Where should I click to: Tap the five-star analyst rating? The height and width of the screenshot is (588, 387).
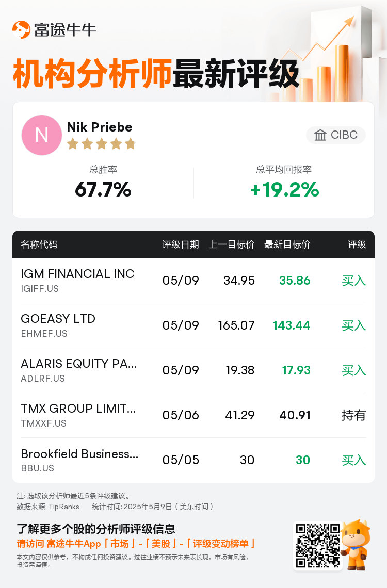(x=101, y=143)
